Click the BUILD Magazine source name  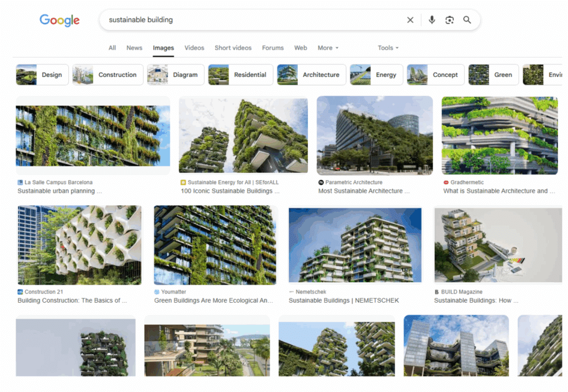tap(461, 292)
